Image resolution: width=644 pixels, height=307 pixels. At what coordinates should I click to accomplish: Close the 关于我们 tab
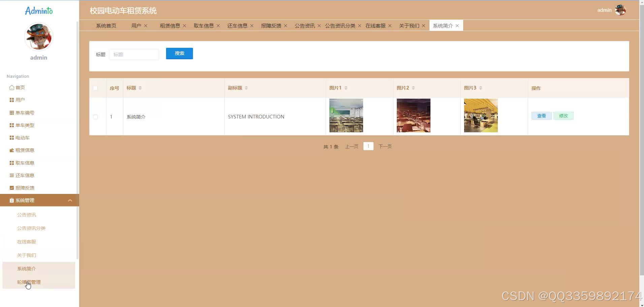424,26
